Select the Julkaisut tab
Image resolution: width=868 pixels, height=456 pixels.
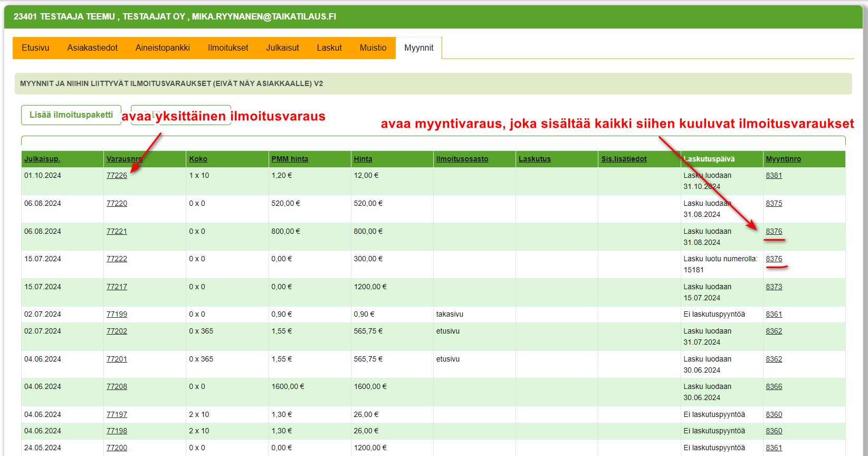pyautogui.click(x=282, y=48)
